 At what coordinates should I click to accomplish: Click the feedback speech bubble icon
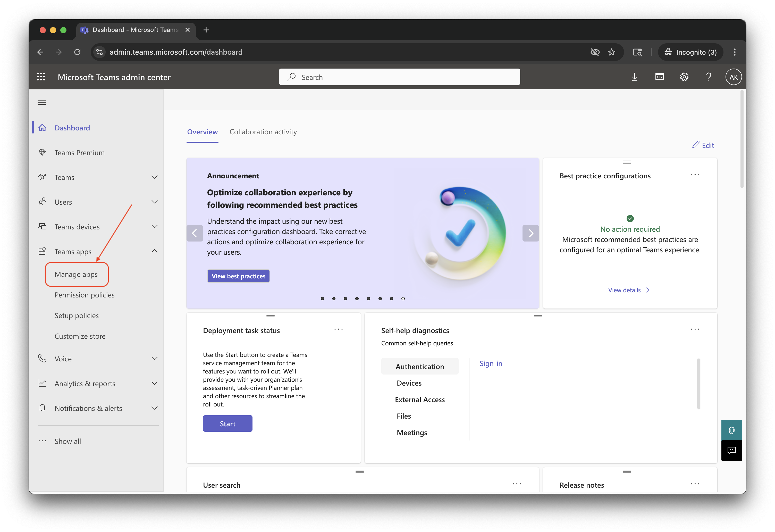731,451
